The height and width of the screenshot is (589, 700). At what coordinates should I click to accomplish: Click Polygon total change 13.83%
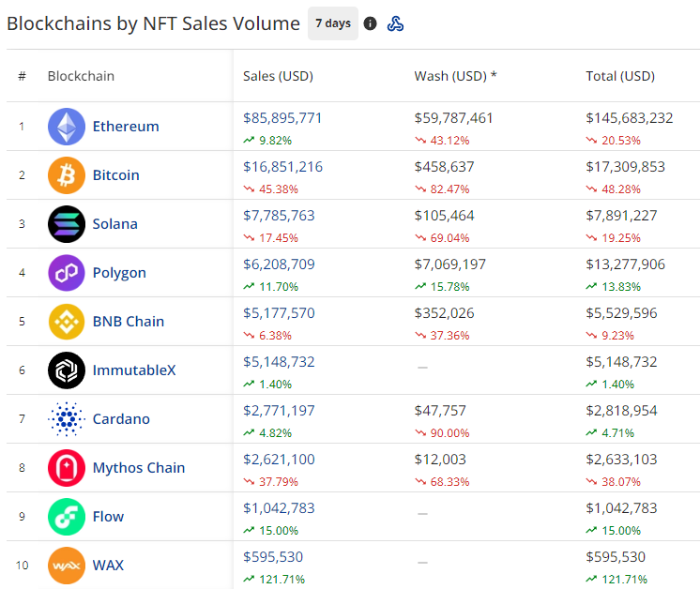(x=614, y=287)
